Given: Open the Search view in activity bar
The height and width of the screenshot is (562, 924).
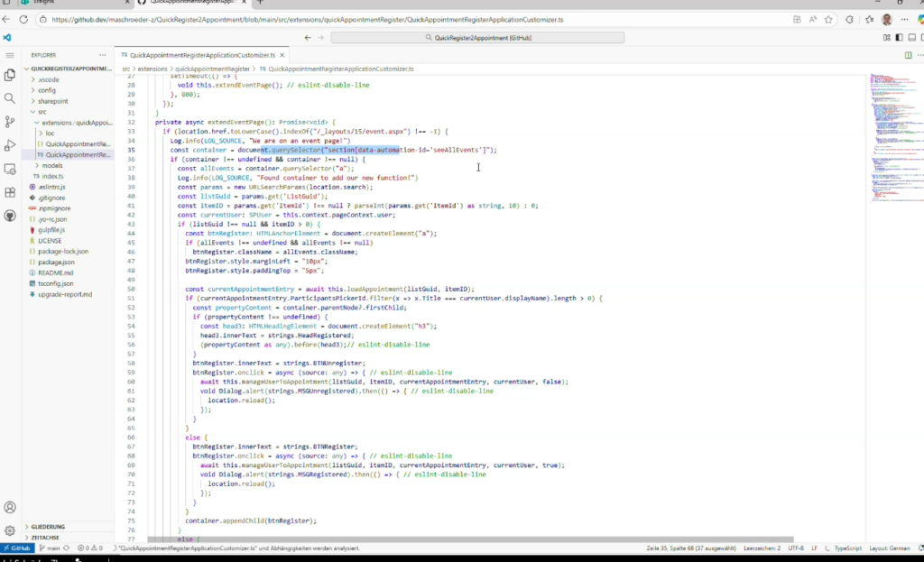Looking at the screenshot, I should point(10,98).
